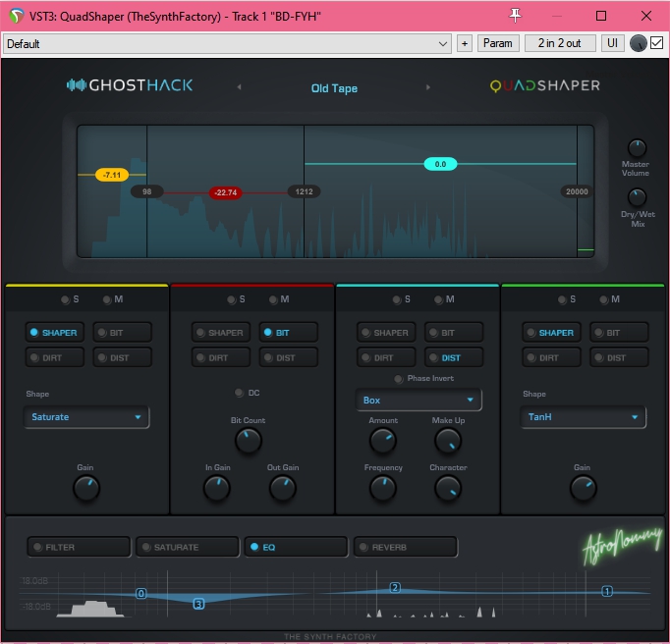Open the Saturate shape dropdown

(x=86, y=417)
